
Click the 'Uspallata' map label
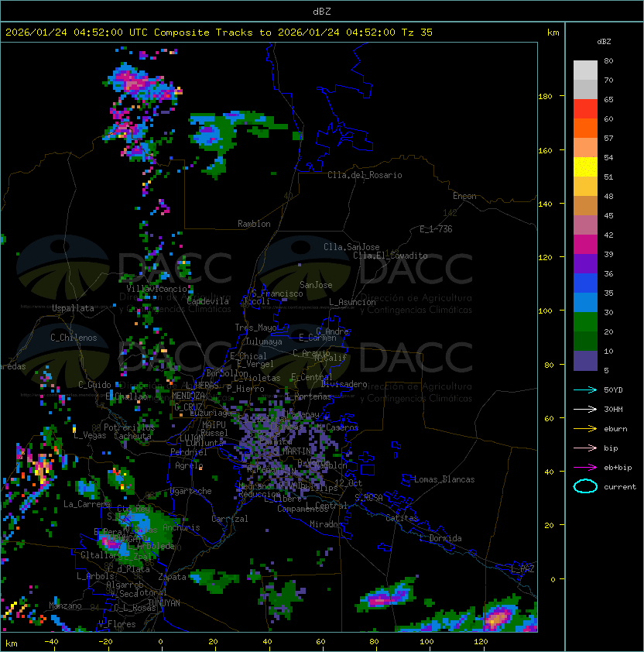click(73, 308)
